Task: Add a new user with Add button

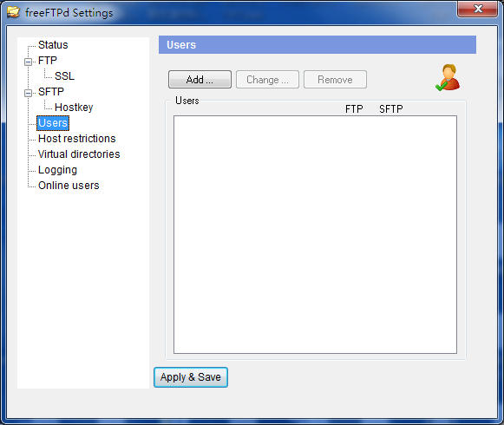Action: 200,80
